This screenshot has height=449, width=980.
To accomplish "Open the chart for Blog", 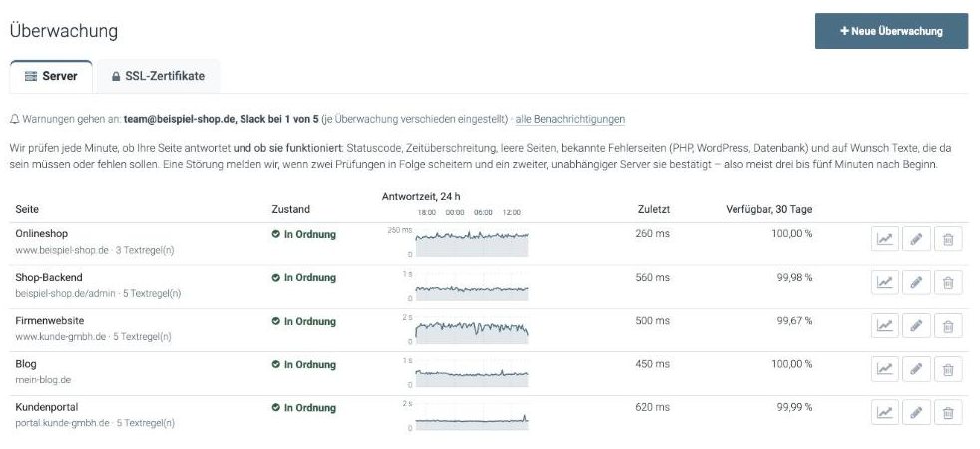I will click(x=885, y=369).
